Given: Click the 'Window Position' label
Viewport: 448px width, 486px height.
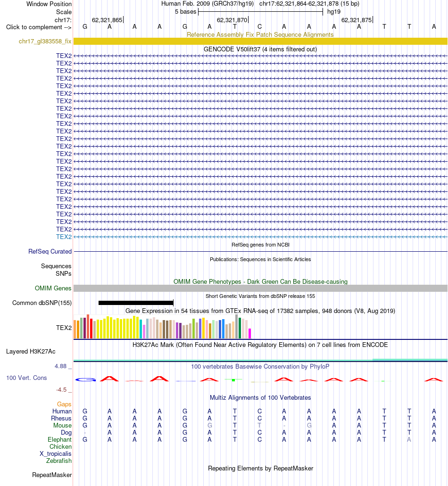Looking at the screenshot, I should click(x=49, y=4).
